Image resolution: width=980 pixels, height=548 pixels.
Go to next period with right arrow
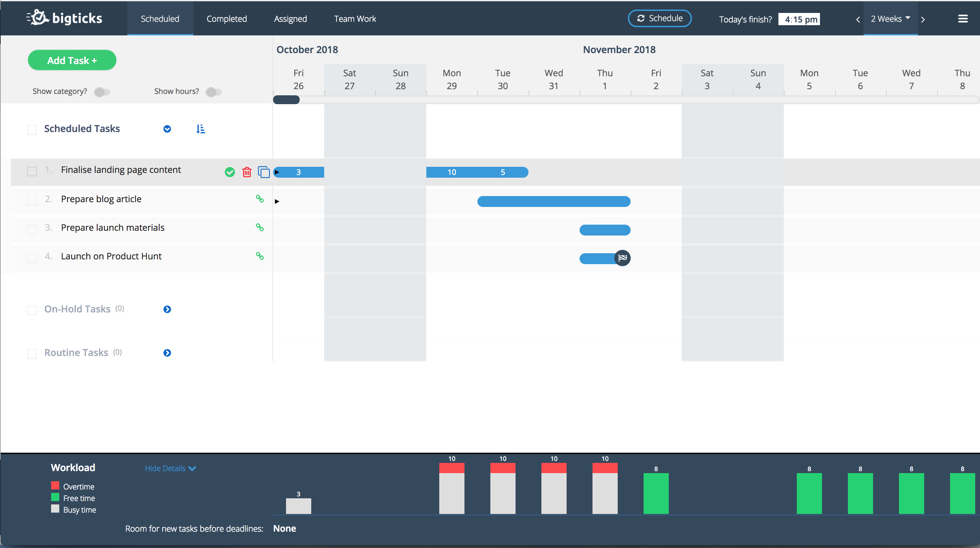923,19
